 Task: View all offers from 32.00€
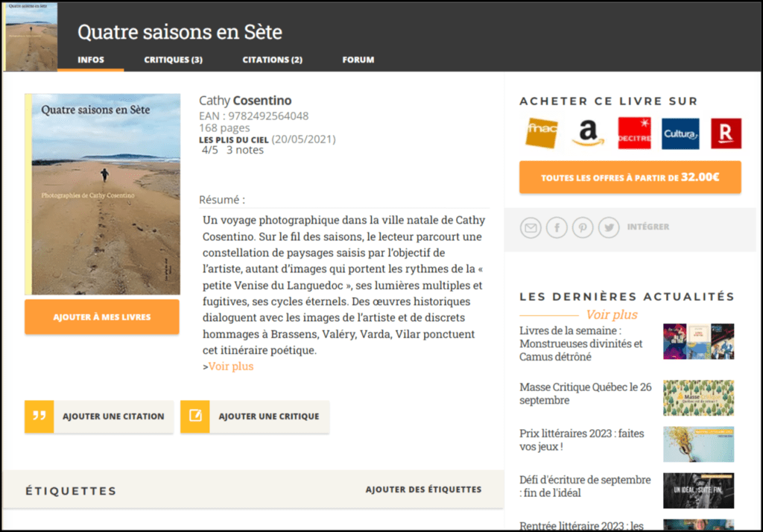pos(630,177)
